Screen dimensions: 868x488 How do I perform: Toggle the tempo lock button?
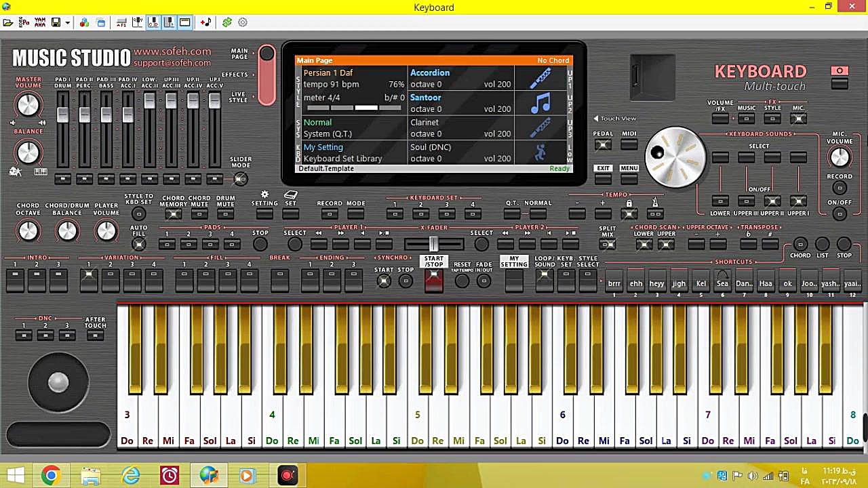(x=629, y=214)
